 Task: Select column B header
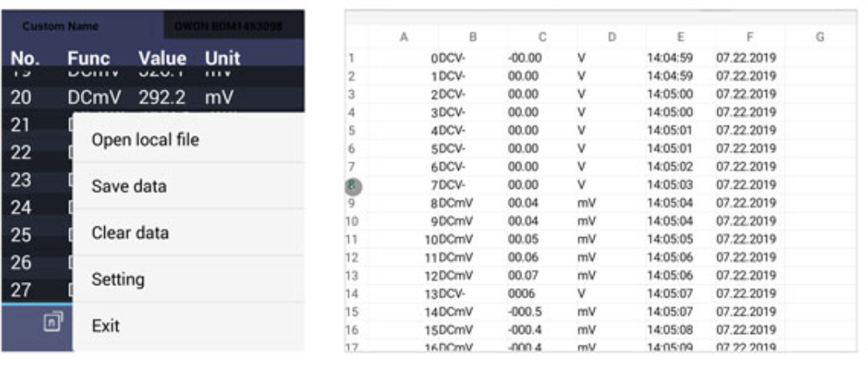(473, 37)
